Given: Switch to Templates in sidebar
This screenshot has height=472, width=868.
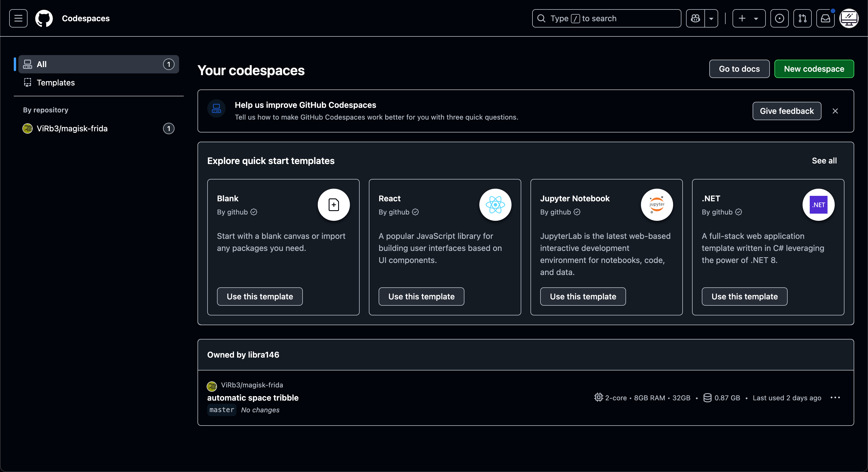Looking at the screenshot, I should tap(56, 83).
